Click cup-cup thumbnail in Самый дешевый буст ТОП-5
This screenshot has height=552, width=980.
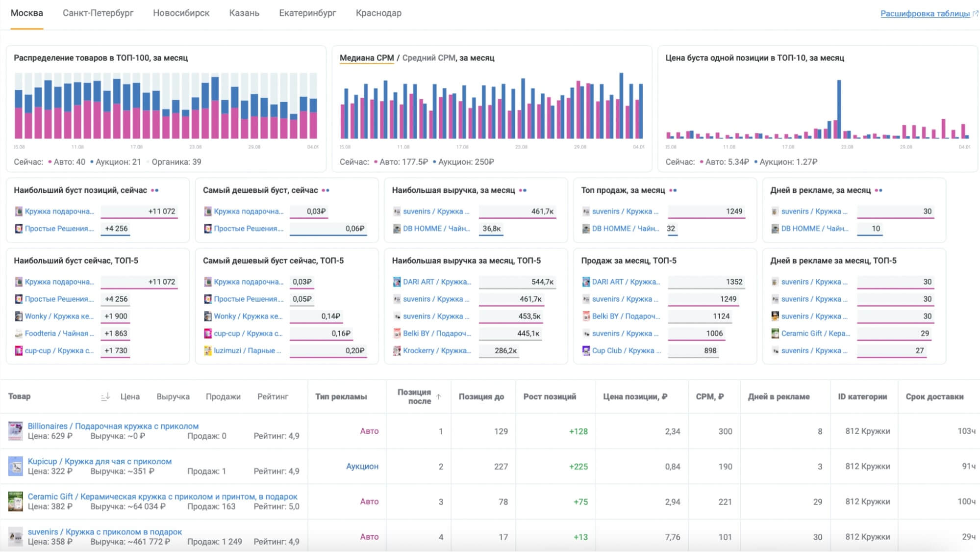(208, 333)
